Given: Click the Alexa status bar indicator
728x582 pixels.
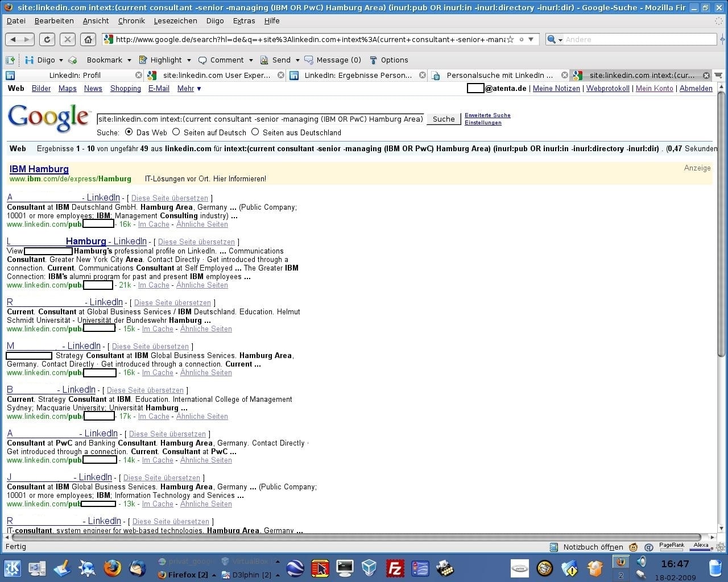Looking at the screenshot, I should click(x=701, y=546).
